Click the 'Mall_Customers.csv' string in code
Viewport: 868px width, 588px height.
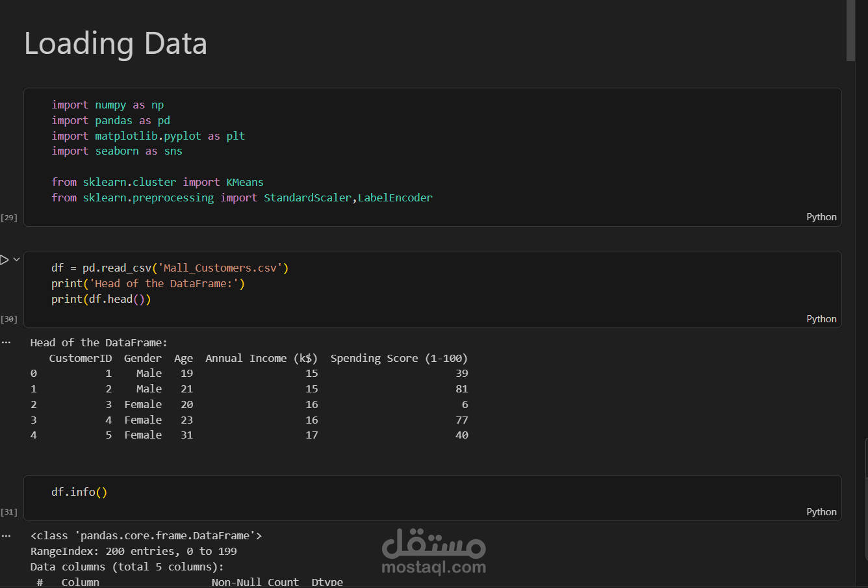coord(220,268)
